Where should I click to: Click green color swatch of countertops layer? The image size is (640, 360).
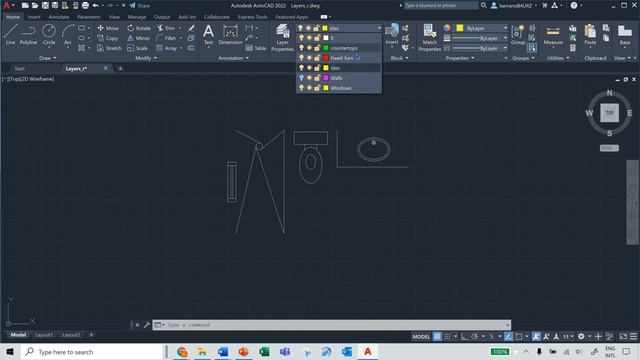[x=326, y=48]
